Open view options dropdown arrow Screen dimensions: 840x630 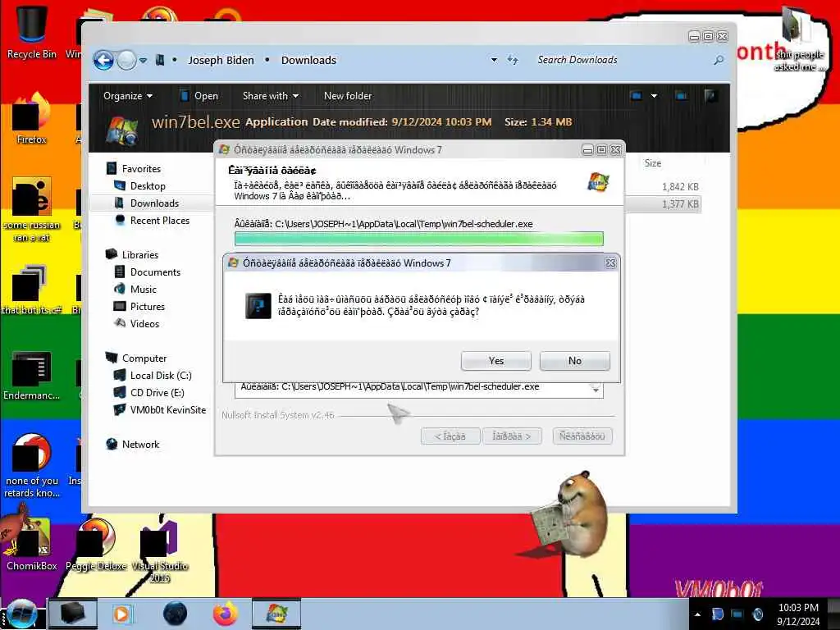(x=654, y=96)
